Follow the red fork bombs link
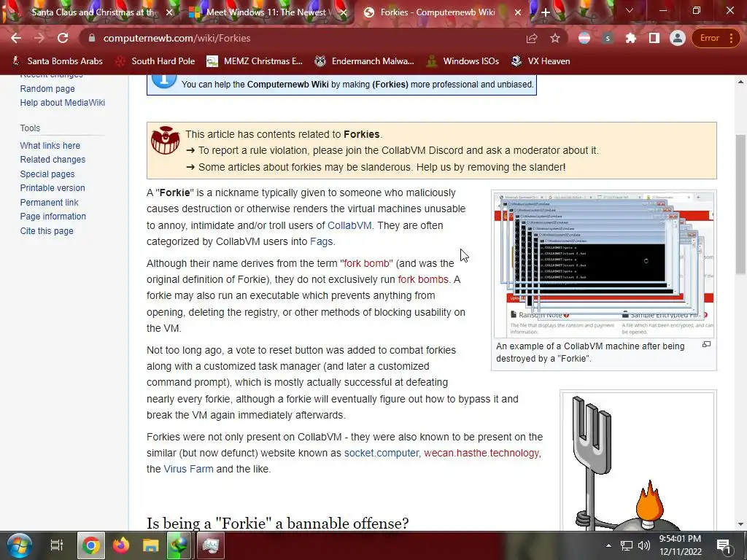Image resolution: width=747 pixels, height=560 pixels. point(423,279)
